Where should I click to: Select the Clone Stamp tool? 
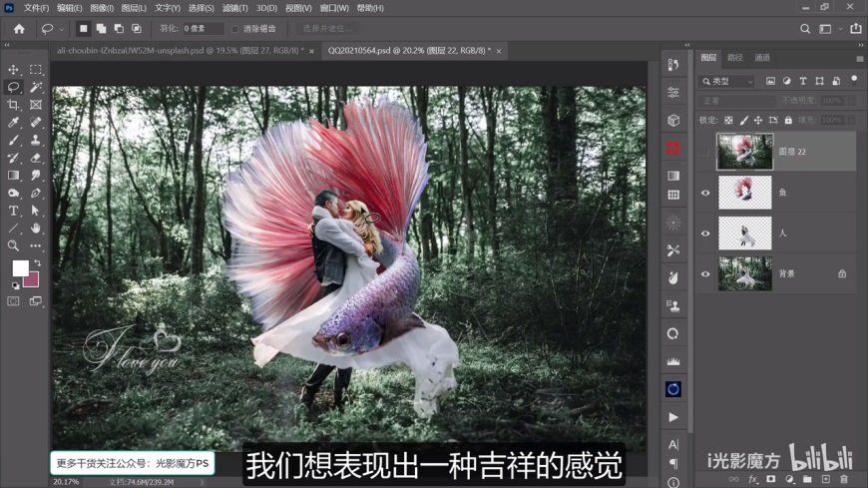[x=36, y=140]
